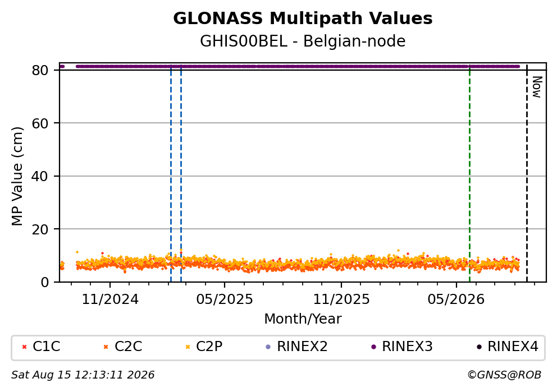Click the Sat Aug 15 timestamp text
Viewport: 557px width, 392px height.
[83, 375]
